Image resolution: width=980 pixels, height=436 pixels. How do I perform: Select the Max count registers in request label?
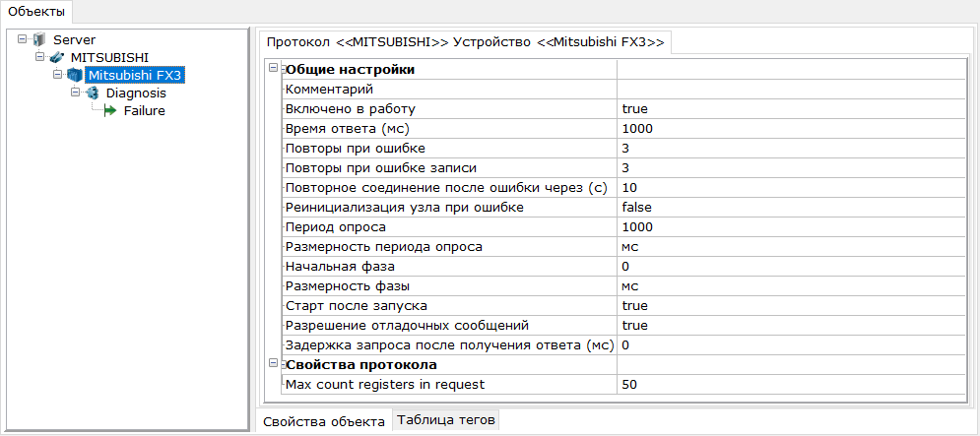[x=384, y=385]
